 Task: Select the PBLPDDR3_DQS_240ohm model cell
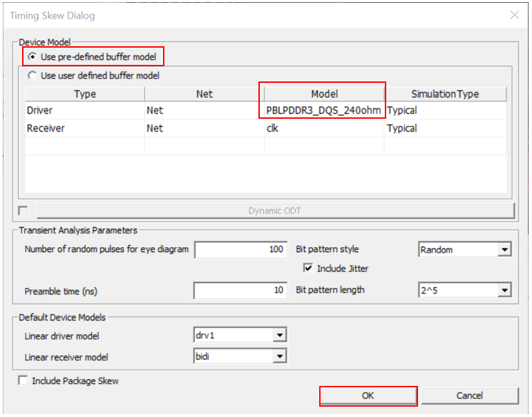pyautogui.click(x=323, y=110)
